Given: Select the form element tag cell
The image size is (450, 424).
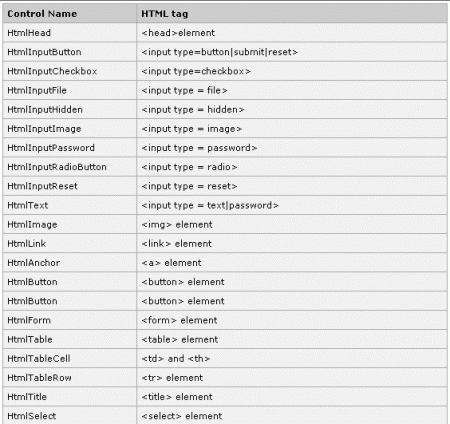Looking at the screenshot, I should (x=292, y=320).
